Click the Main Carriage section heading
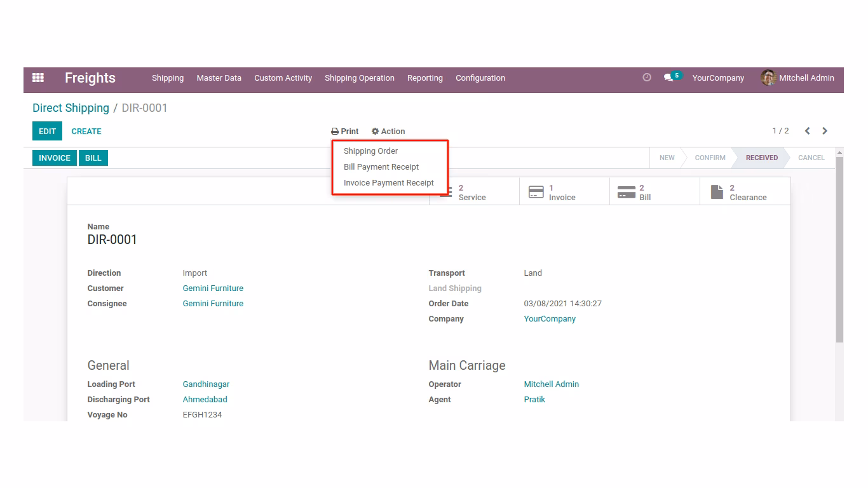Screen dimensions: 868x488 tap(467, 365)
